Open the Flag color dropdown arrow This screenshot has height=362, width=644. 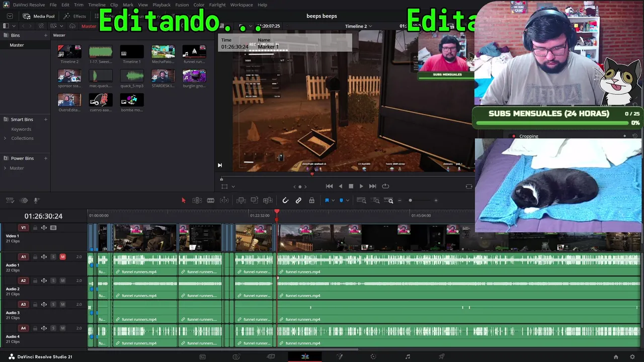[x=333, y=201]
